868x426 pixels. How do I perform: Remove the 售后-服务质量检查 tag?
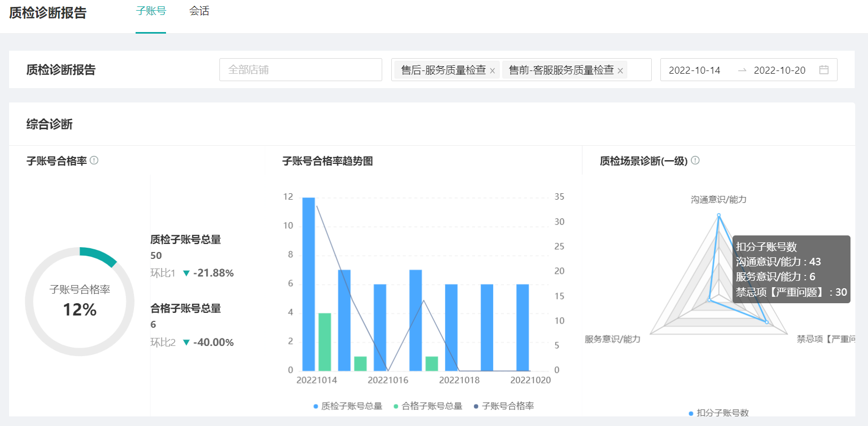[492, 71]
